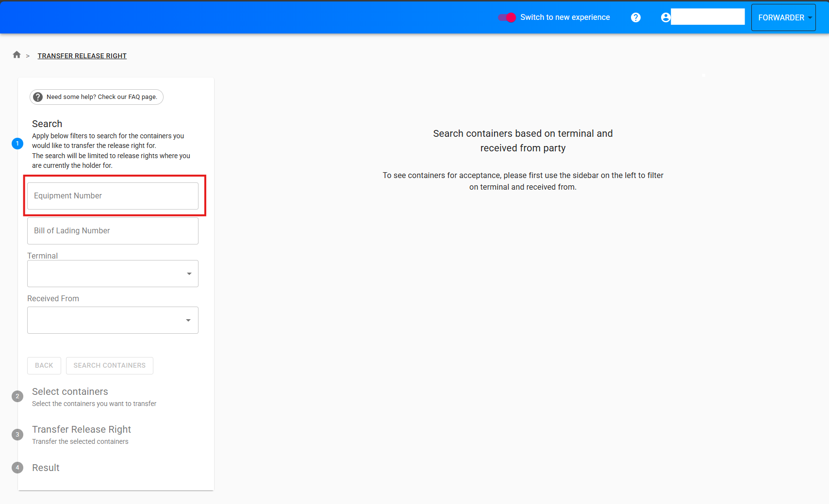Open the Transfer Release Right step heading

click(x=82, y=429)
